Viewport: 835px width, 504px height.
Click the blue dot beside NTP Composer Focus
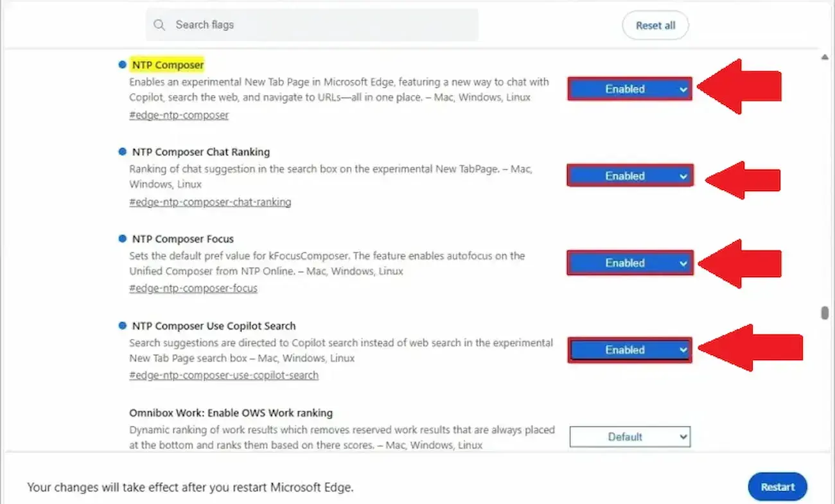tap(122, 238)
